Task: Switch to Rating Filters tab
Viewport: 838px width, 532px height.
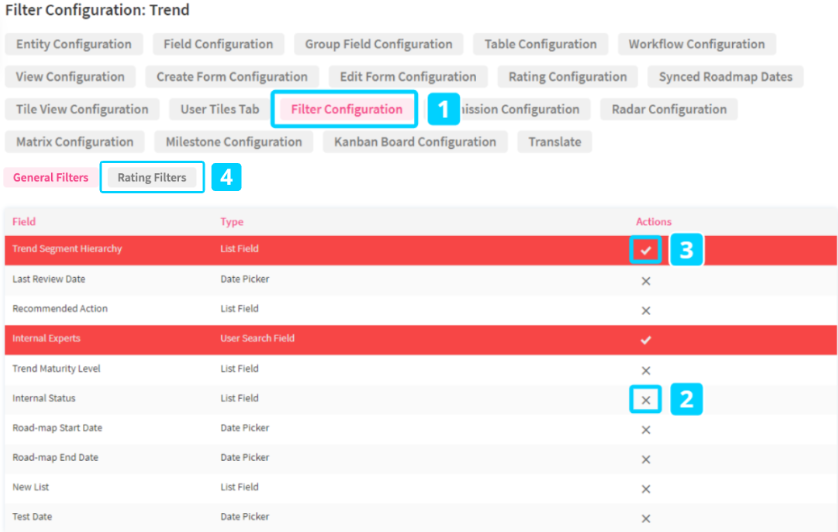Action: [x=152, y=178]
